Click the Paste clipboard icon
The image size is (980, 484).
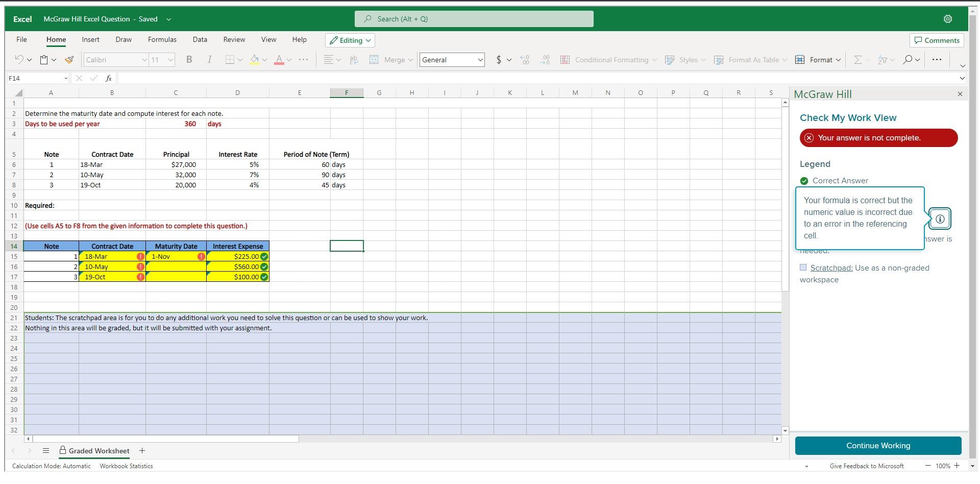pos(44,60)
